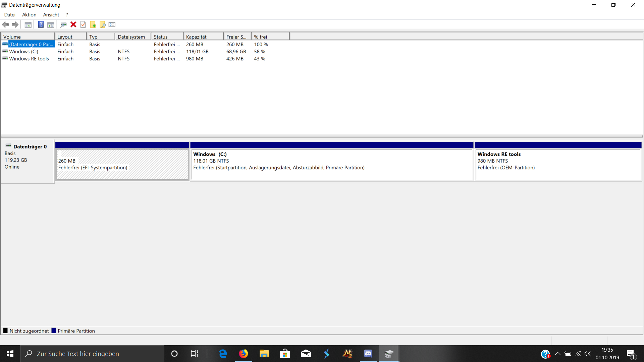
Task: Click the folder with green arrow icon
Action: pyautogui.click(x=93, y=24)
